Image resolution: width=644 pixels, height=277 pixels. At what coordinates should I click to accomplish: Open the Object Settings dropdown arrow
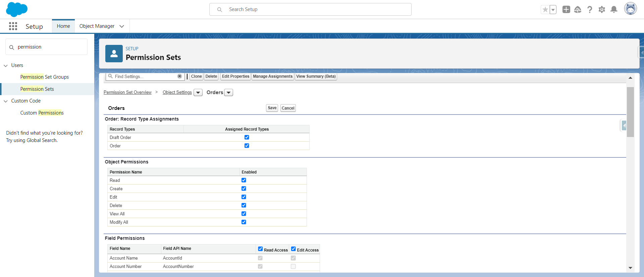(x=198, y=92)
